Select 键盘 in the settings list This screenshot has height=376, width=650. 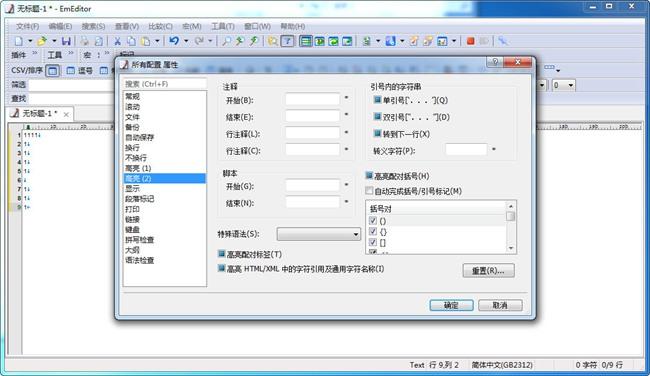[165, 229]
